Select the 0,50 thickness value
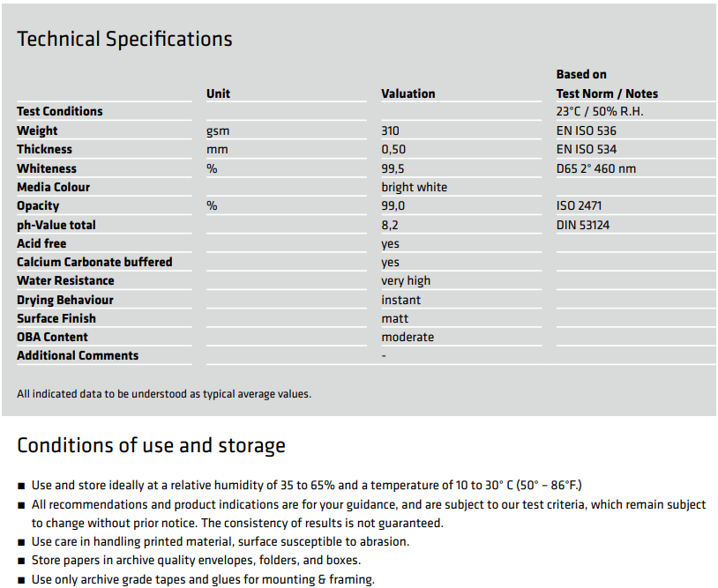This screenshot has height=588, width=718. (393, 150)
